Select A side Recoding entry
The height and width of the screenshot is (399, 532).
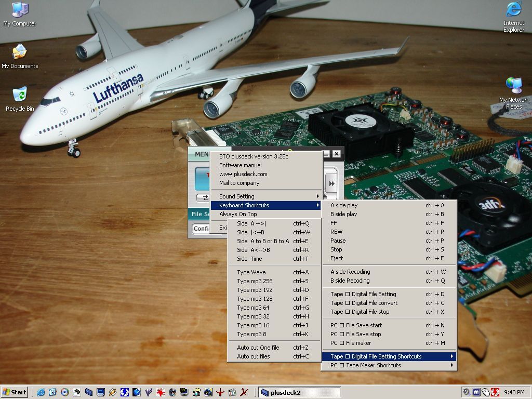coord(389,272)
